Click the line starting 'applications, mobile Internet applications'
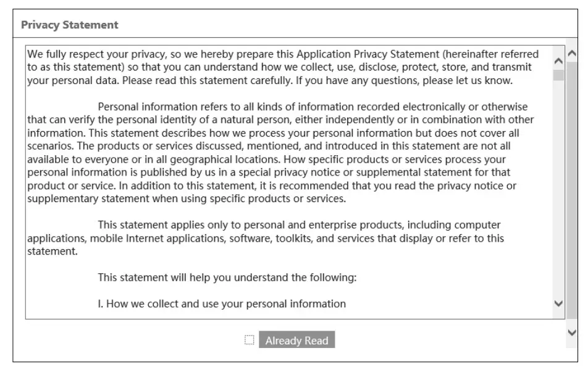Image resolution: width=588 pixels, height=369 pixels. click(265, 238)
